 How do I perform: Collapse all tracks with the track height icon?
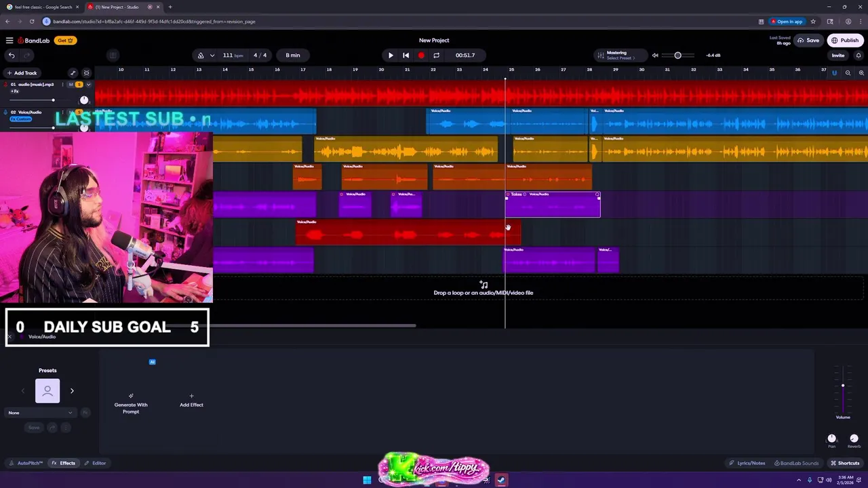coord(86,73)
